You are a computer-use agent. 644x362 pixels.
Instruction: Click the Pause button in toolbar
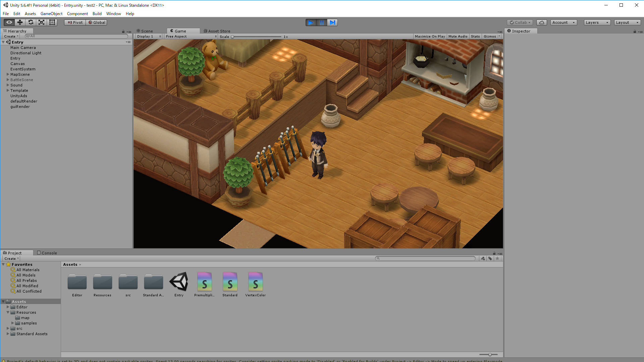click(322, 22)
